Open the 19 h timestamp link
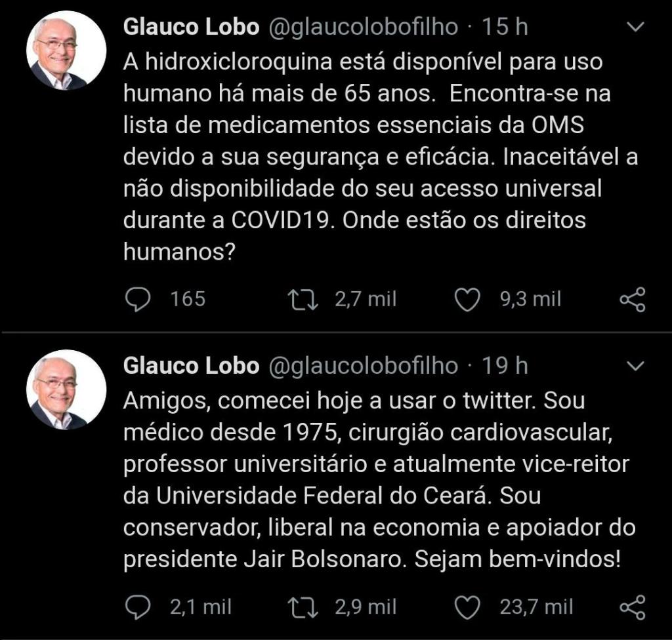 click(x=505, y=365)
